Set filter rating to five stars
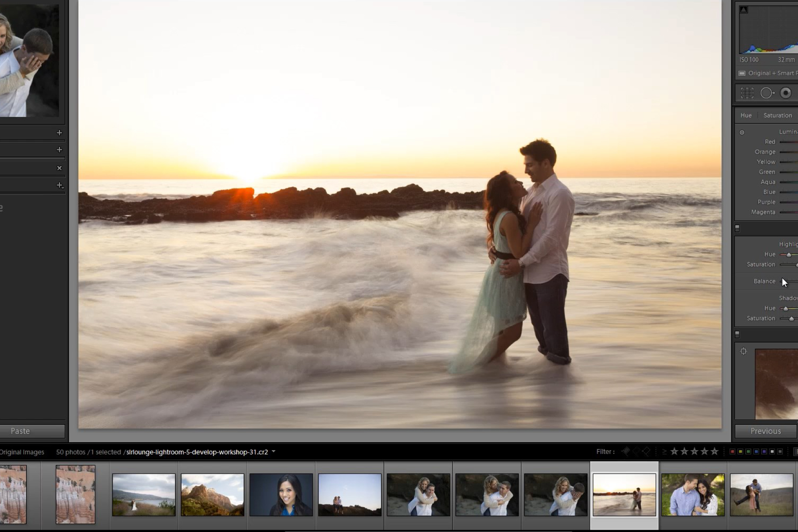 click(715, 451)
